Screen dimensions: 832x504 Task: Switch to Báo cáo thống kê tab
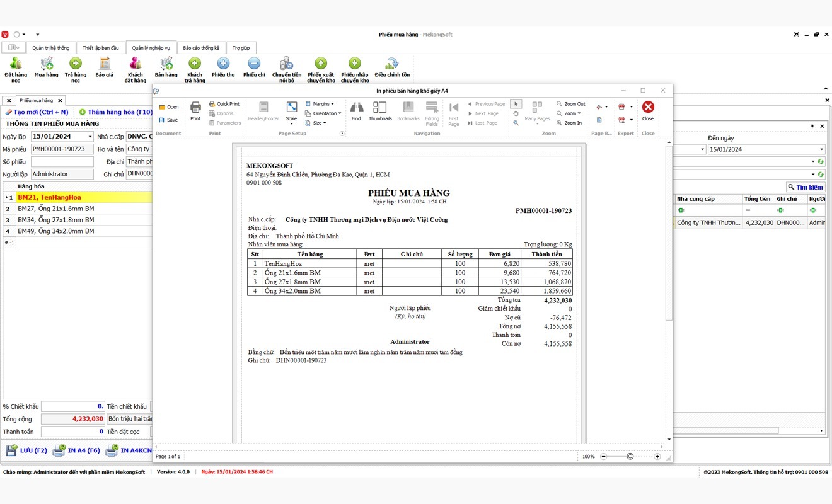coord(201,48)
